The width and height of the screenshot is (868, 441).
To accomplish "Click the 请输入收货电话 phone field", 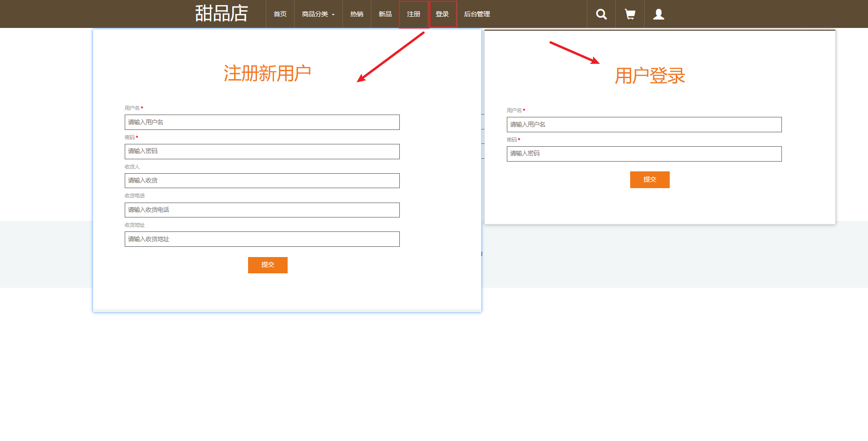I will coord(262,210).
